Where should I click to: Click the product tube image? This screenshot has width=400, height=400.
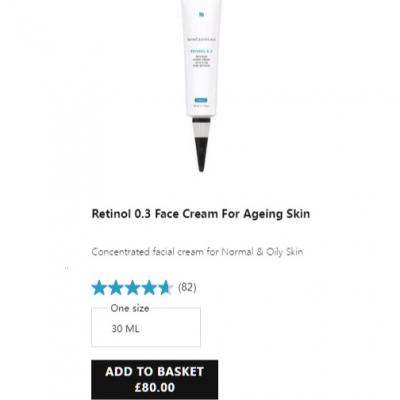(201, 86)
